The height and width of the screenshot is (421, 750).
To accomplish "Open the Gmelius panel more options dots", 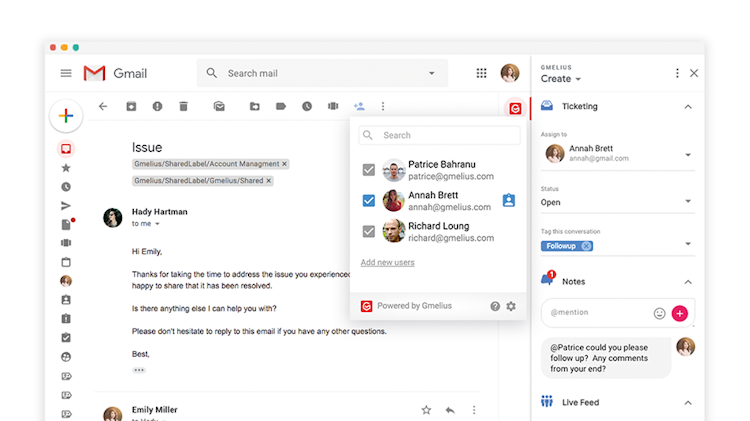I will 677,73.
